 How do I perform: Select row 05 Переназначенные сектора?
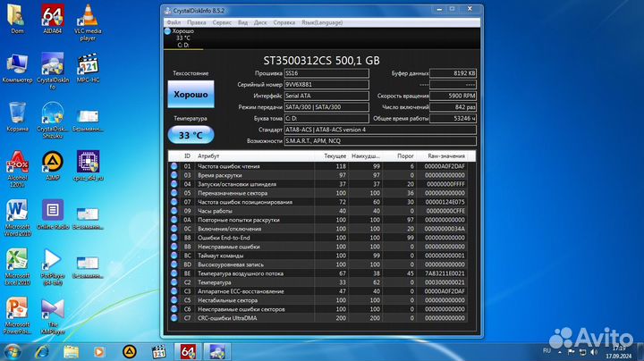(x=318, y=193)
